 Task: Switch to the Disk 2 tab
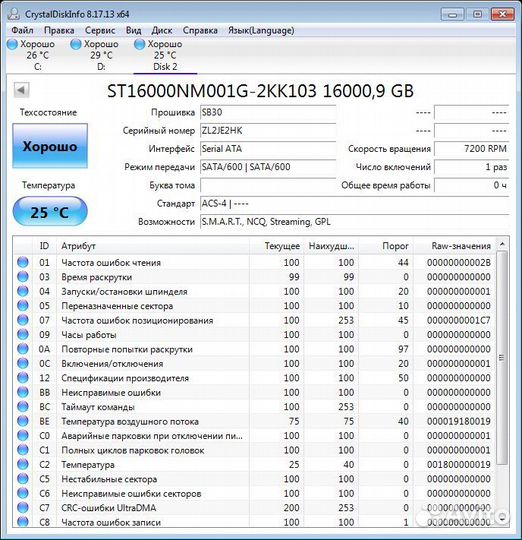tap(165, 55)
